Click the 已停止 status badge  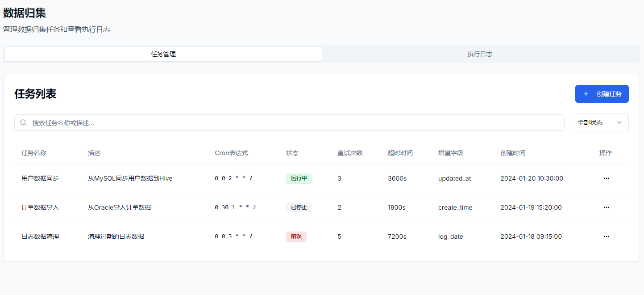tap(299, 207)
